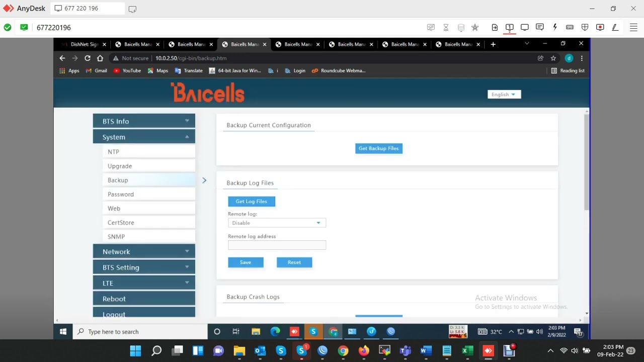The height and width of the screenshot is (362, 644).
Task: Expand BTS Setting menu section
Action: (144, 267)
